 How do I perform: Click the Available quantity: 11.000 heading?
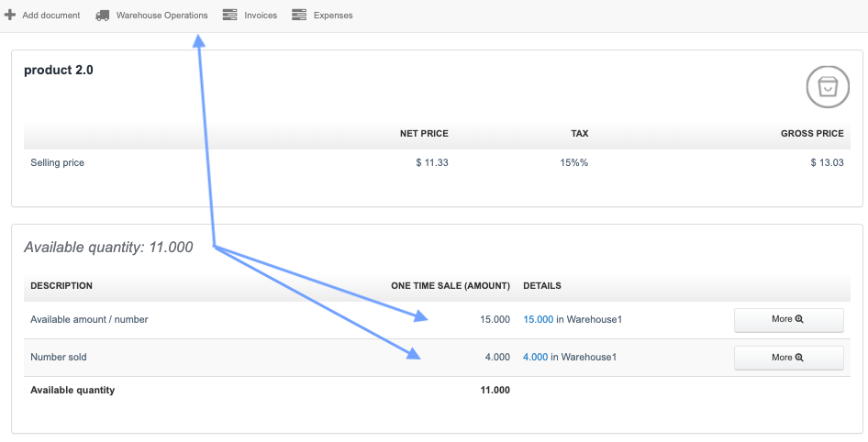pyautogui.click(x=108, y=247)
